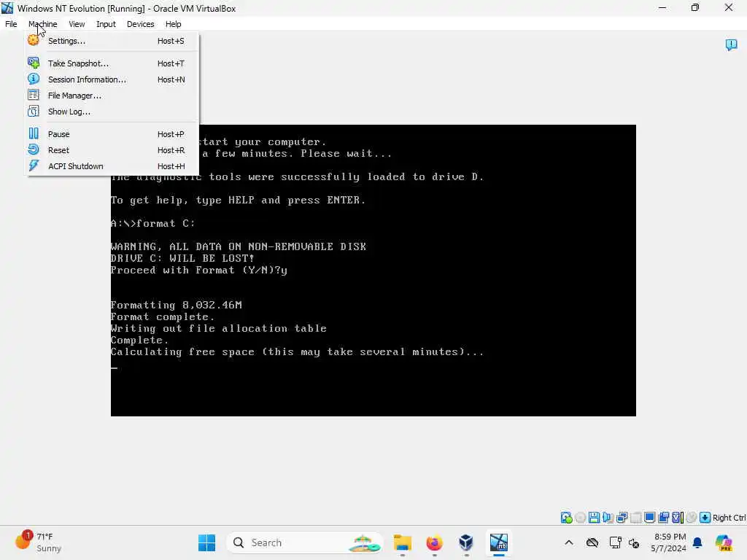This screenshot has height=560, width=747.
Task: Select the running NT VM taskbar icon
Action: click(499, 542)
